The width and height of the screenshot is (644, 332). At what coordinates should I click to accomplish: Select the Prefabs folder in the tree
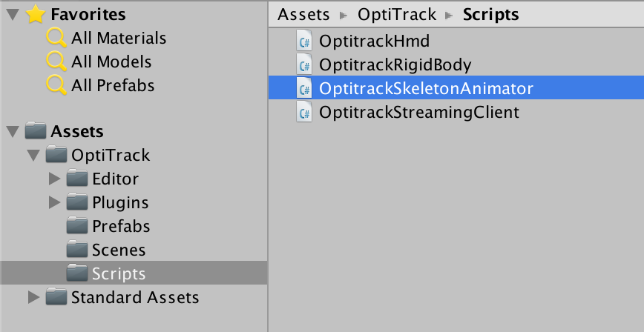120,226
